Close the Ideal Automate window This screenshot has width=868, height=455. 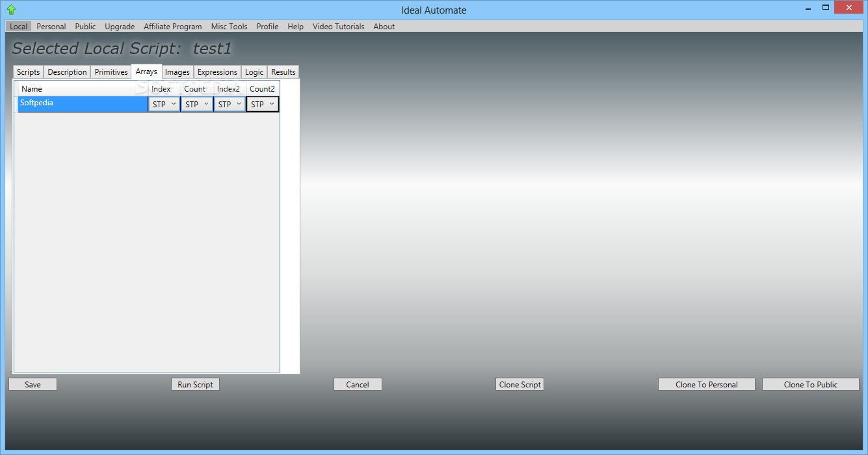849,7
